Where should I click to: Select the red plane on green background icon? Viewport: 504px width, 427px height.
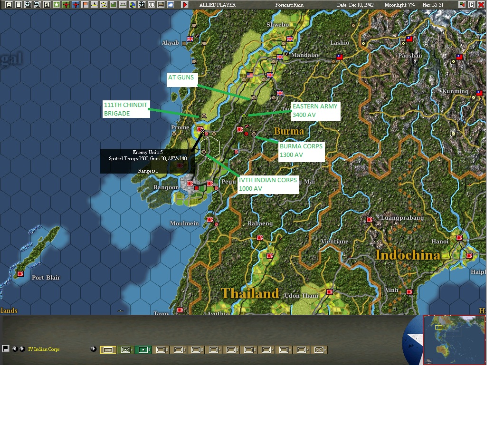click(x=66, y=4)
